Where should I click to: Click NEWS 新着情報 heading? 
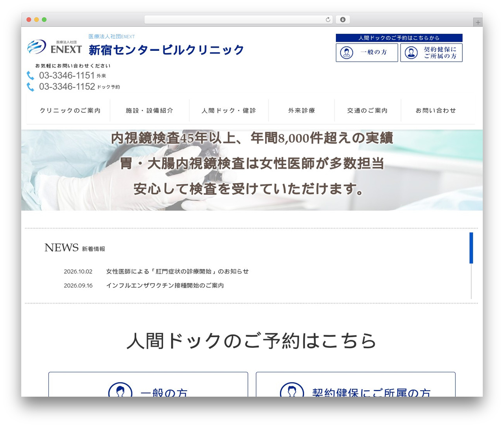(x=75, y=248)
